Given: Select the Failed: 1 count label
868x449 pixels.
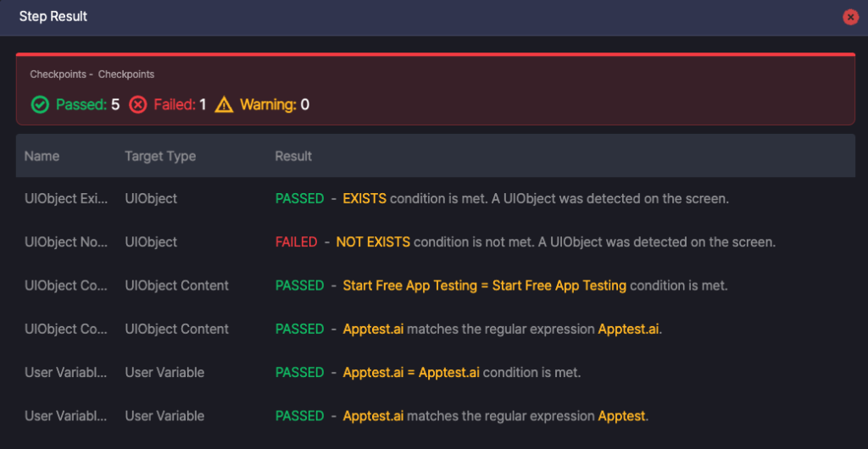Looking at the screenshot, I should tap(180, 105).
